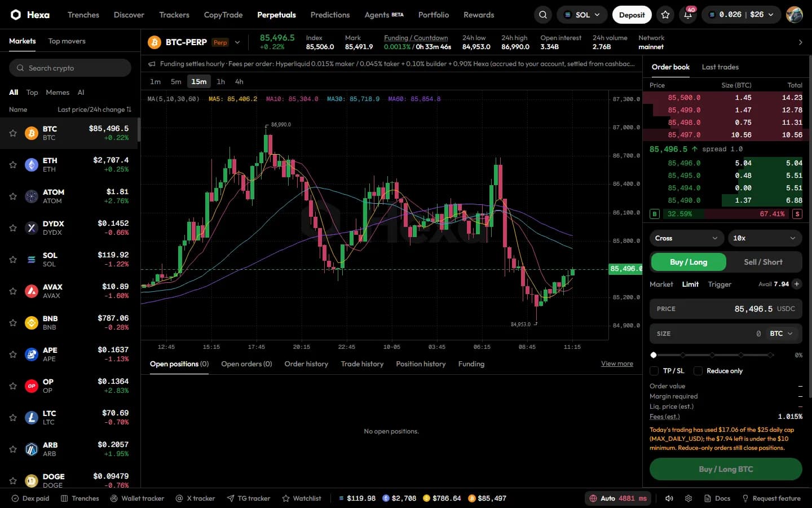The image size is (812, 508).
Task: Open the Order history tab
Action: pos(306,364)
